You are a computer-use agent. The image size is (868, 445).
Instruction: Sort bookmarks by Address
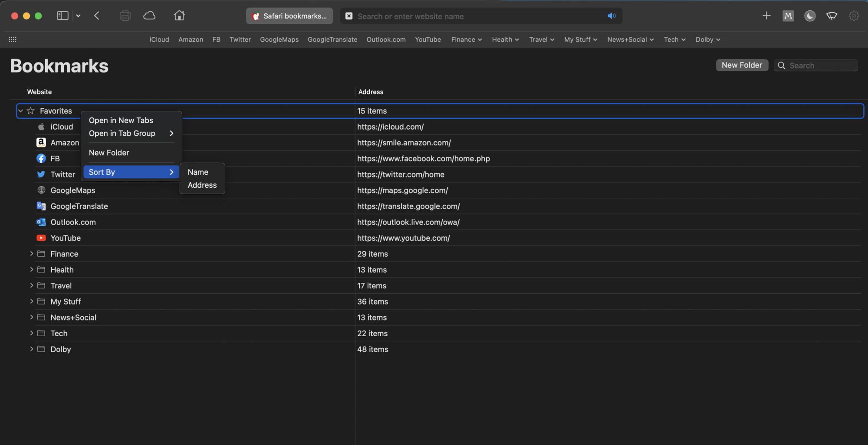click(202, 185)
